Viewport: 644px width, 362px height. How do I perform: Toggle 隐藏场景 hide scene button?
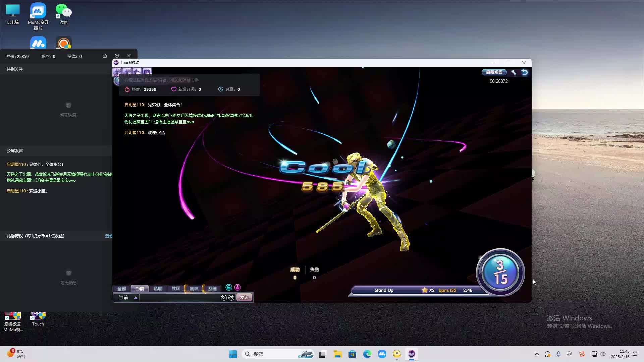click(494, 72)
